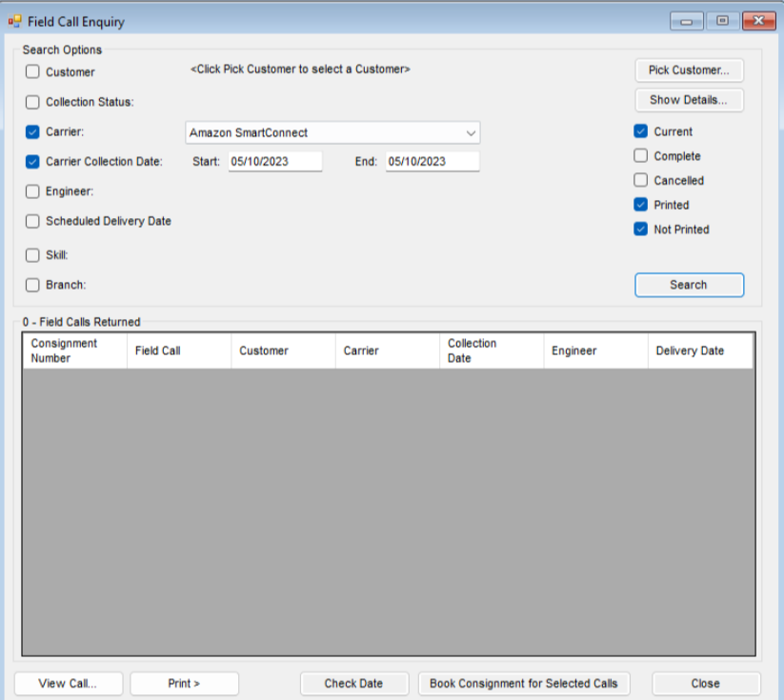Click the Start date field
Image resolution: width=784 pixels, height=700 pixels.
(273, 162)
